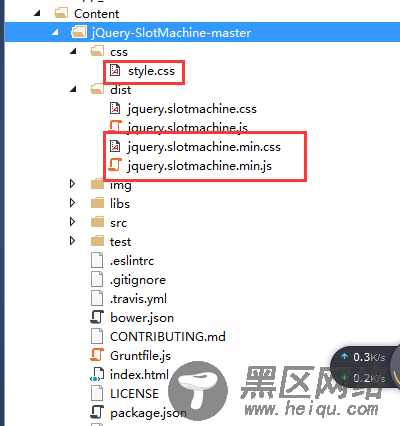400x426 pixels.
Task: Select the .eslintrc file name
Action: coord(132,261)
